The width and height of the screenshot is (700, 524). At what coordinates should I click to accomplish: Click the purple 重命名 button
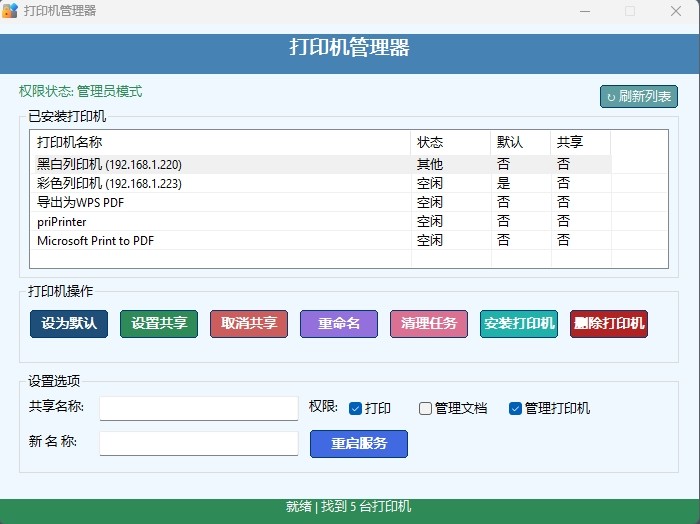(339, 324)
